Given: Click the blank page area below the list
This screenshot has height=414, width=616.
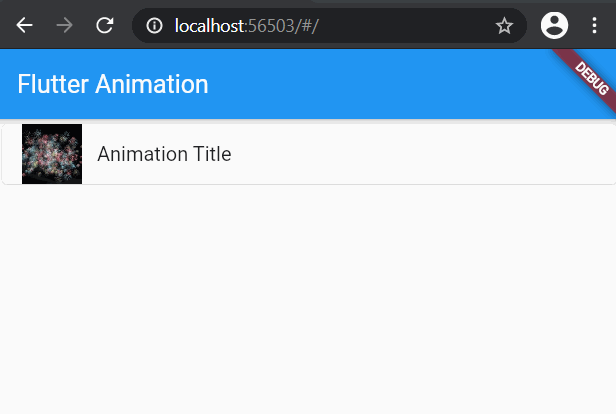Looking at the screenshot, I should point(308,299).
